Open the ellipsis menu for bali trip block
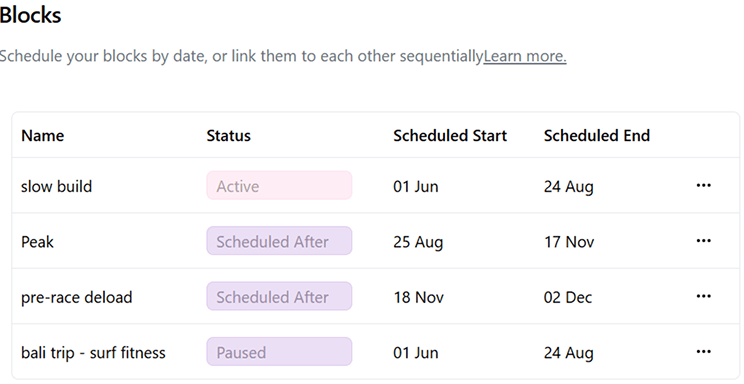This screenshot has height=384, width=744. coord(703,352)
